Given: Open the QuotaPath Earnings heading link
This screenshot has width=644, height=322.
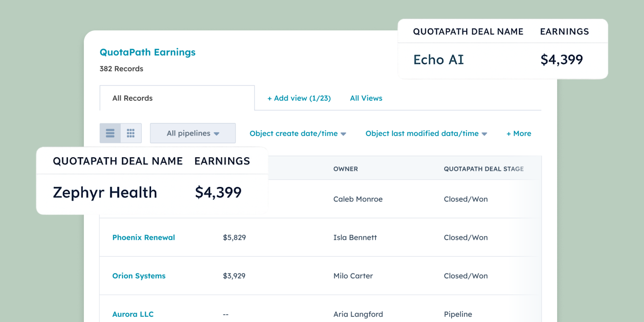Looking at the screenshot, I should tap(148, 52).
